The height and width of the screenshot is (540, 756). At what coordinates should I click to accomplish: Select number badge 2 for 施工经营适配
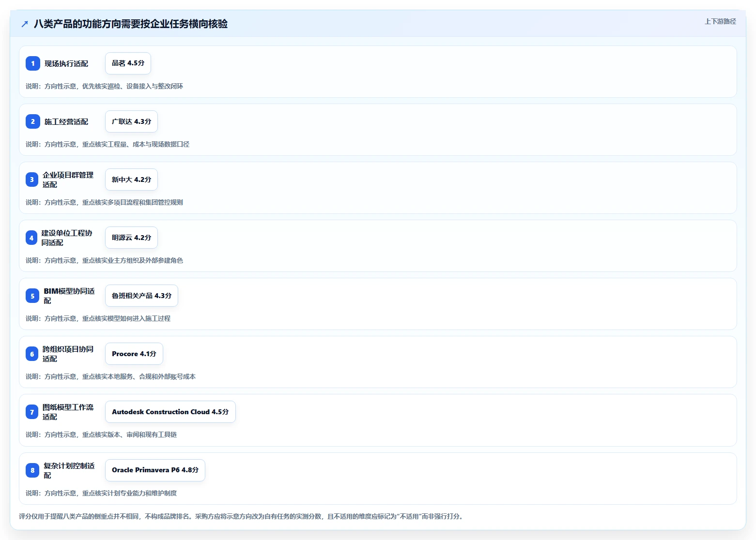pyautogui.click(x=33, y=121)
